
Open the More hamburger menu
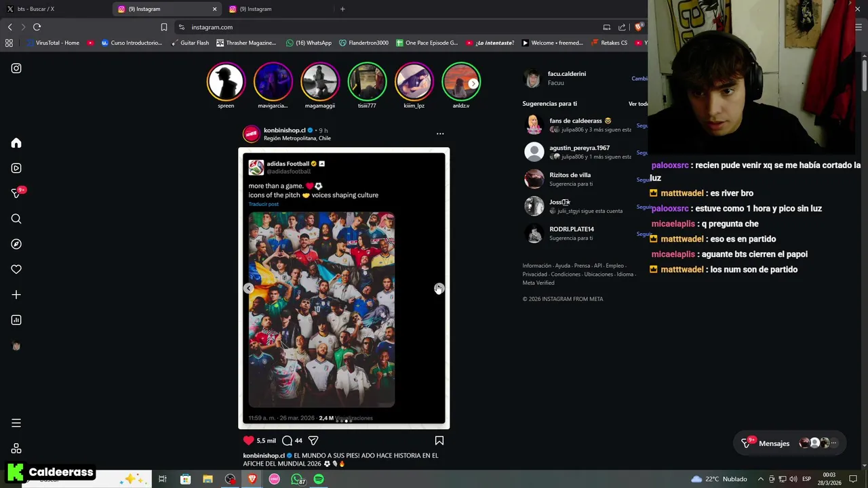16,423
